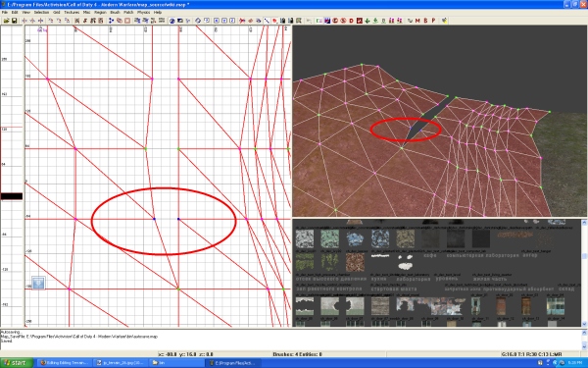The image size is (588, 368).
Task: Switch to the jp_terrain_26.jpg taskbar button
Action: (120, 363)
